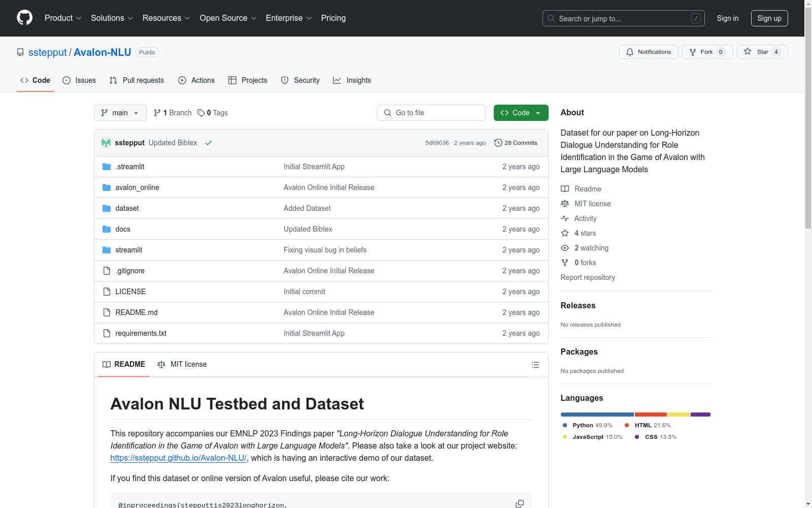Viewport: 812px width, 508px height.
Task: Click the requirements.txt file icon
Action: [x=107, y=333]
